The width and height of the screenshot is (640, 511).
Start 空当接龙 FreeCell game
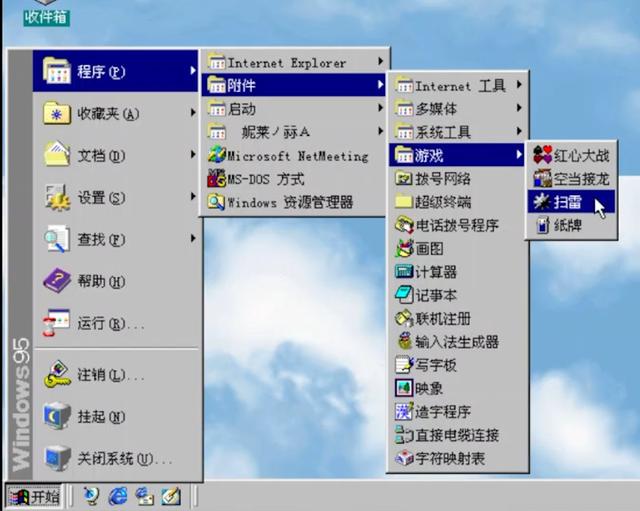[x=571, y=178]
